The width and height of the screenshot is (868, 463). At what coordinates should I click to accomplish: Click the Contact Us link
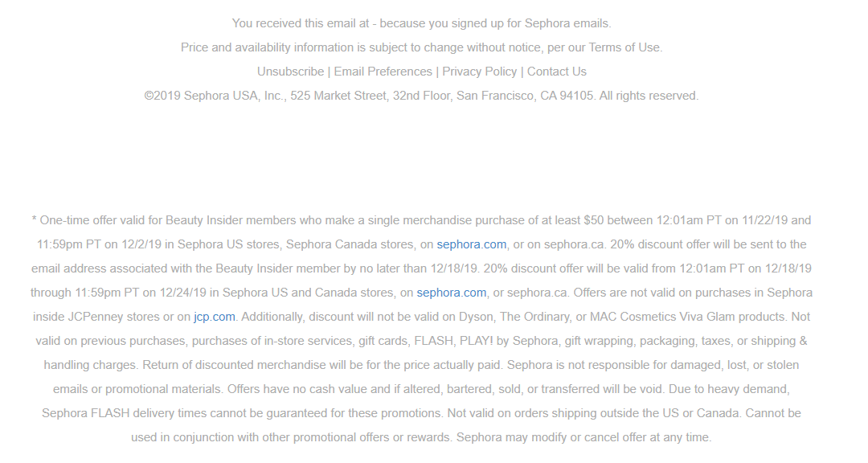(556, 72)
